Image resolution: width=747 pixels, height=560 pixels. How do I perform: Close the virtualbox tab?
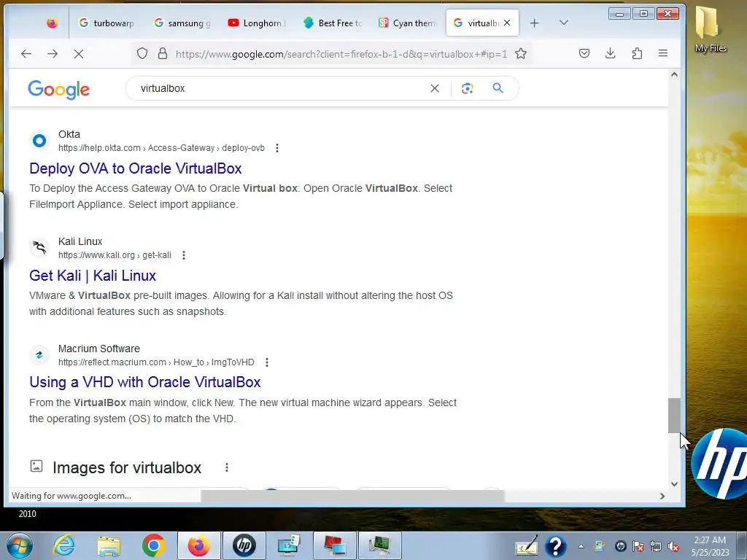(x=507, y=23)
